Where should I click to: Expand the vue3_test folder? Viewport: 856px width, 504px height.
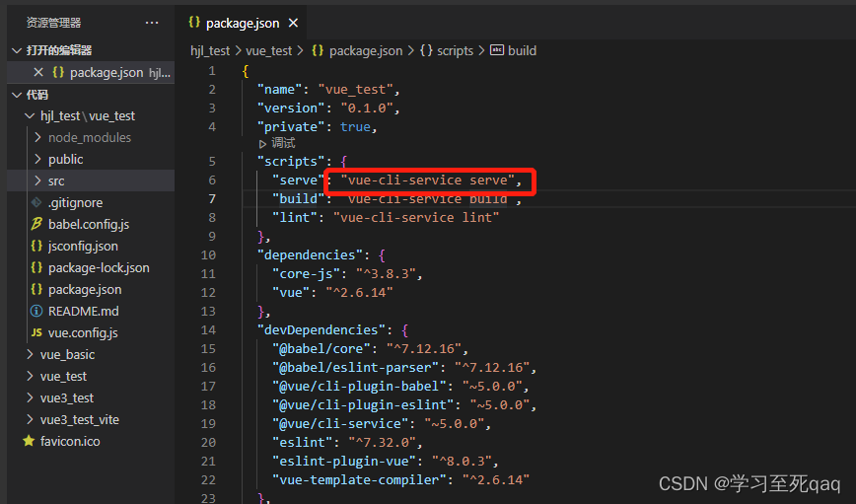[x=30, y=397]
